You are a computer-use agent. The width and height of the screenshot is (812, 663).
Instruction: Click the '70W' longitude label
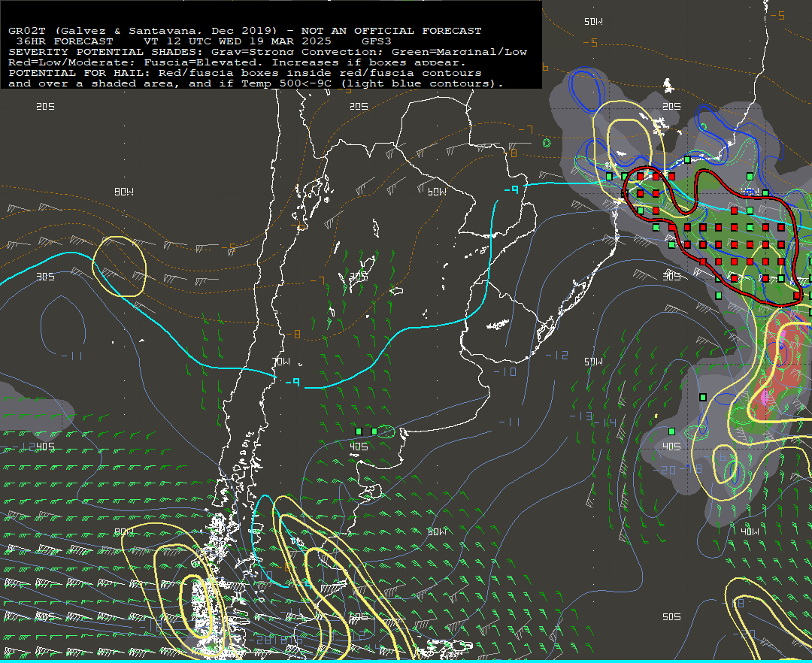click(281, 362)
